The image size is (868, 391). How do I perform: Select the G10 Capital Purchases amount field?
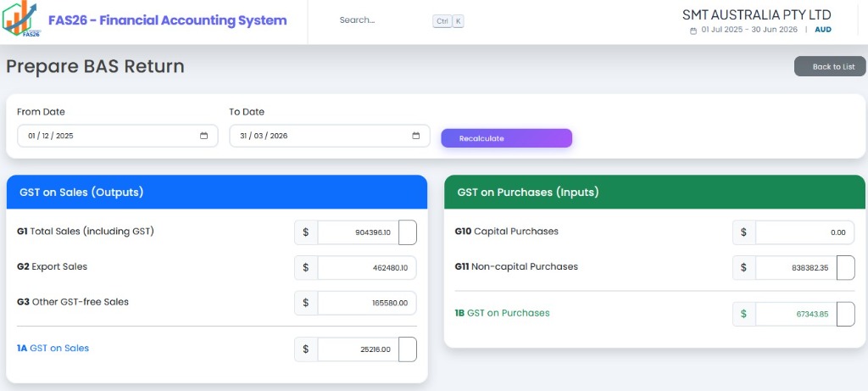pyautogui.click(x=804, y=232)
